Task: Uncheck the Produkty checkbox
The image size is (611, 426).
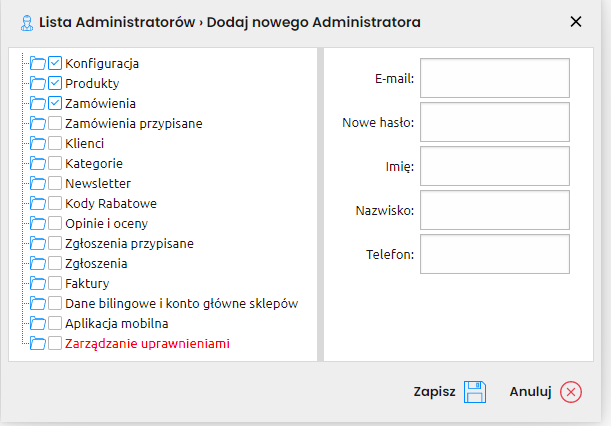Action: [x=55, y=83]
